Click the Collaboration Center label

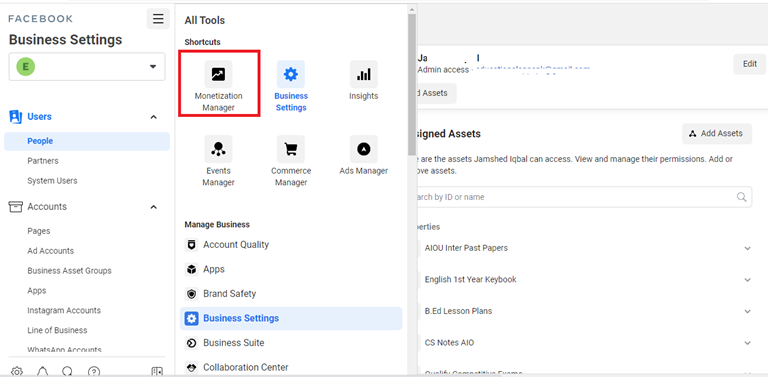(246, 367)
